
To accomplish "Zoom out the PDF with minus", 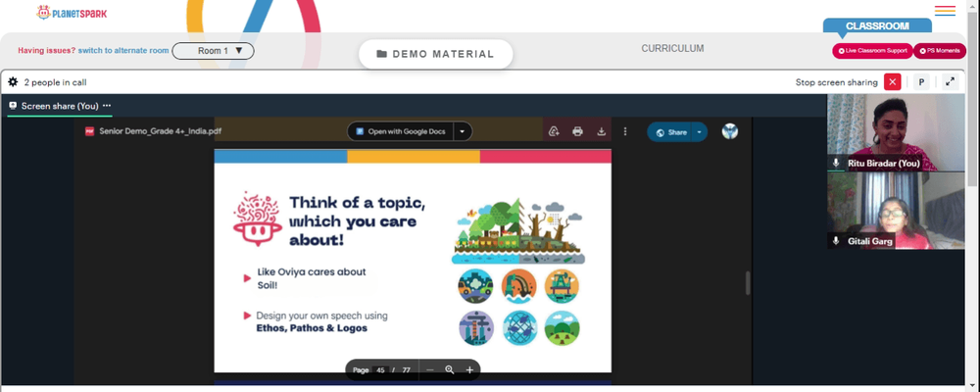I will click(x=430, y=370).
